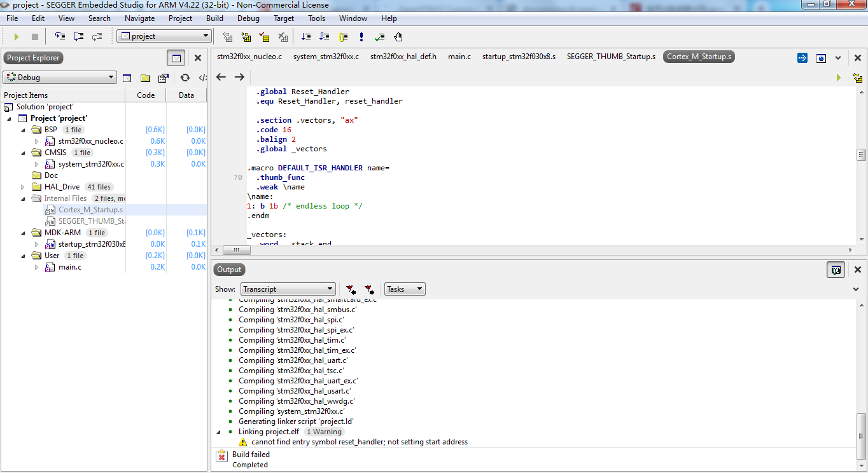
Task: Expand the HAL_Drive folder
Action: [x=23, y=187]
